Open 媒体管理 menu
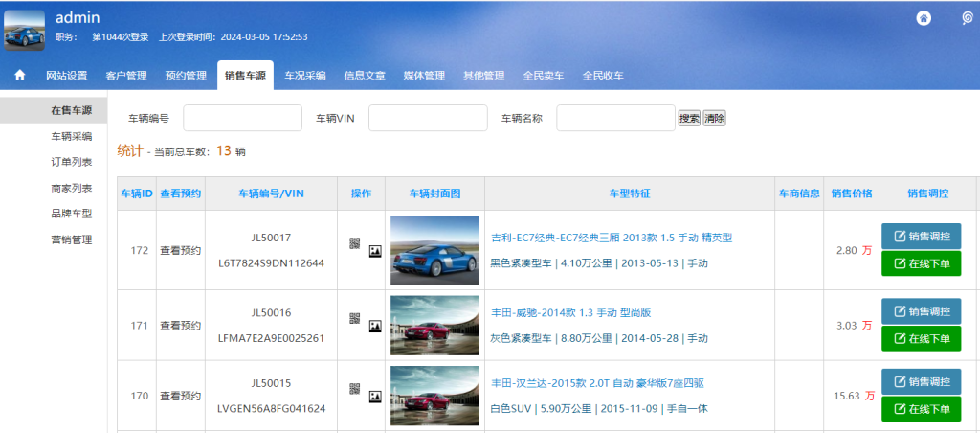The image size is (980, 433). point(424,76)
